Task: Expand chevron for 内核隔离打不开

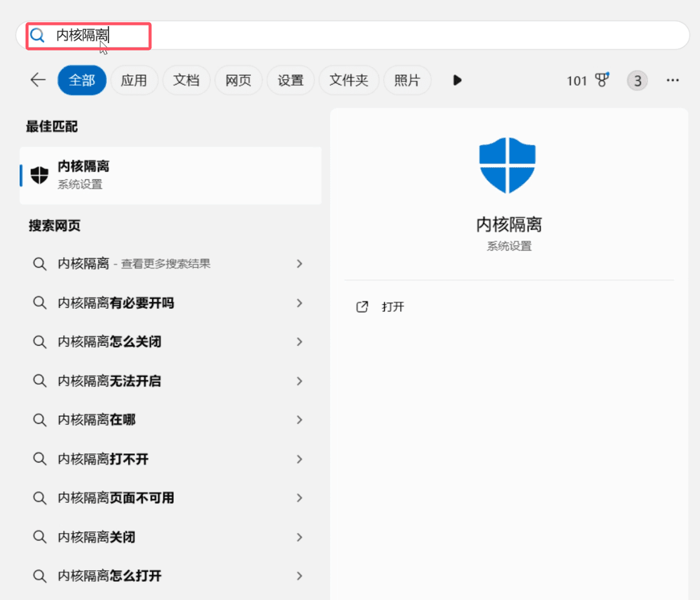Action: click(300, 459)
